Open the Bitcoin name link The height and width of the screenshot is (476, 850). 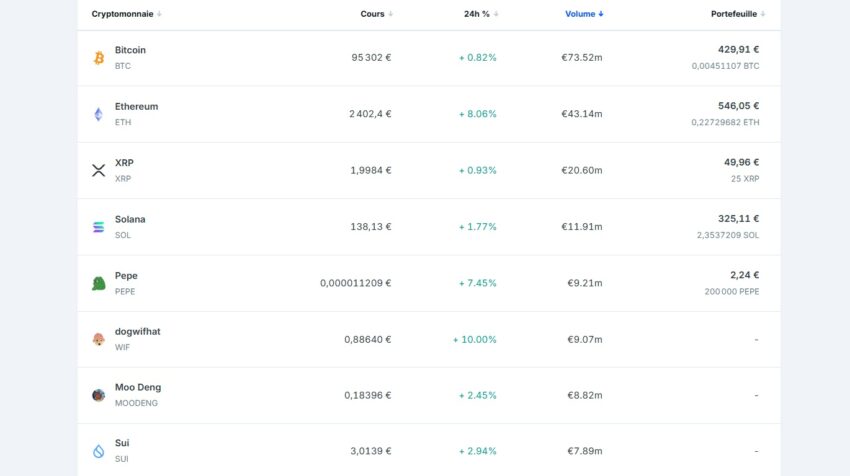click(130, 50)
